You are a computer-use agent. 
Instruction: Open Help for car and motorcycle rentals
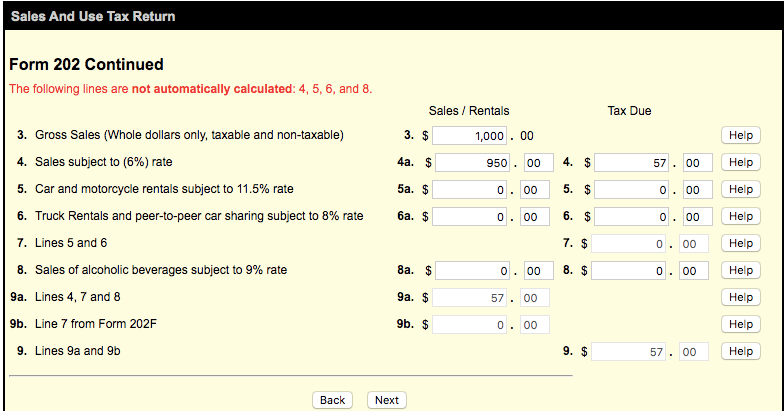click(x=740, y=189)
